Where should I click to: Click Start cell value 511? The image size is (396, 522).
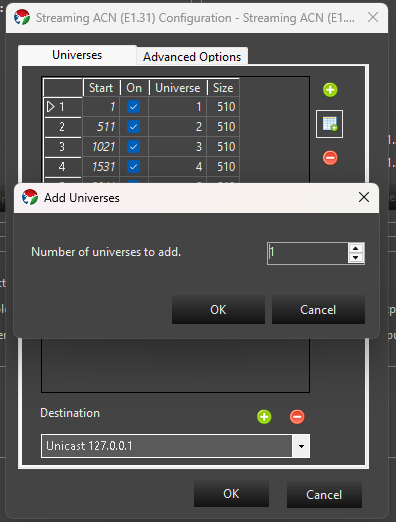tap(101, 127)
